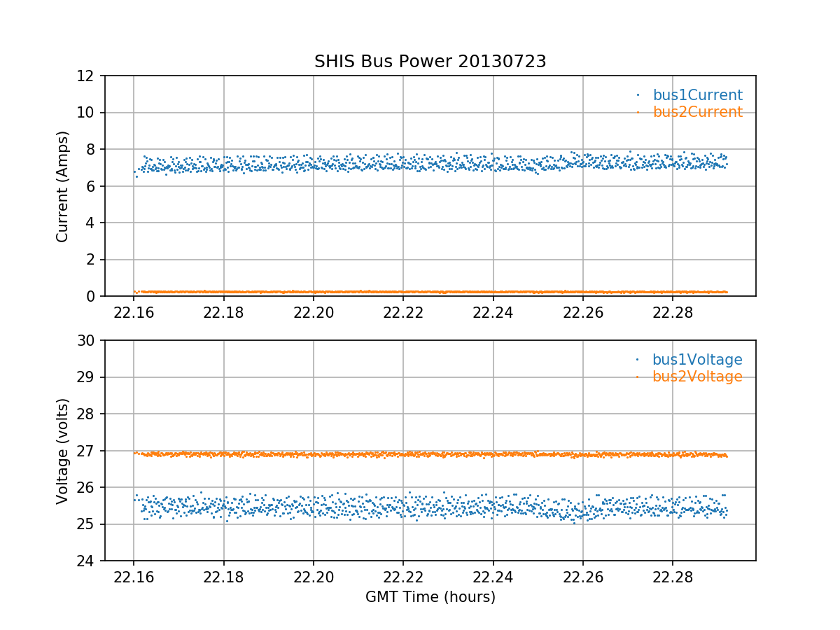Click the chart title SHIS Bus Power 20130723

click(x=430, y=62)
